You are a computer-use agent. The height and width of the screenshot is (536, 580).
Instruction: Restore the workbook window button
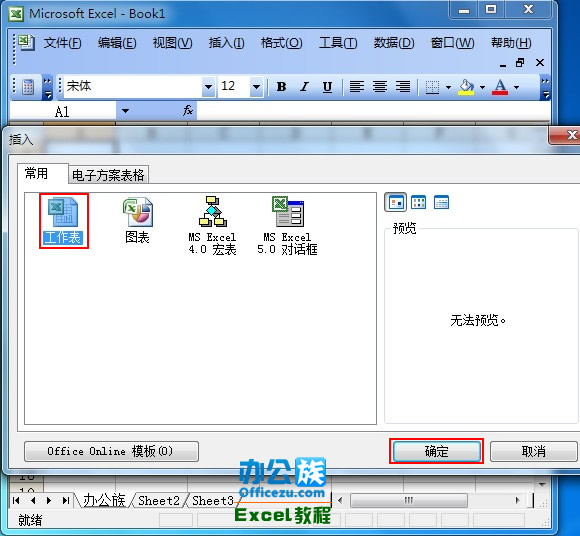[520, 63]
